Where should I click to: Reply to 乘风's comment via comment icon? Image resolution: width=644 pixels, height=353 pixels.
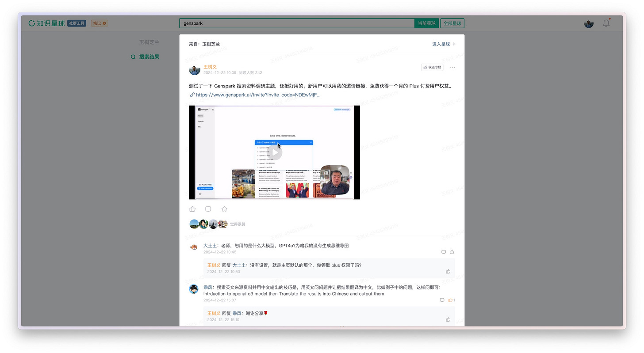[x=442, y=300]
